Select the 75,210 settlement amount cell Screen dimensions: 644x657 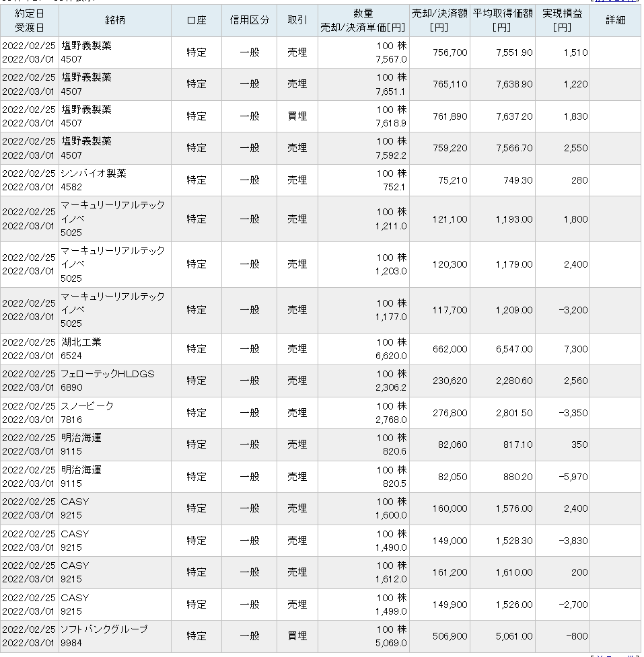[x=439, y=180]
